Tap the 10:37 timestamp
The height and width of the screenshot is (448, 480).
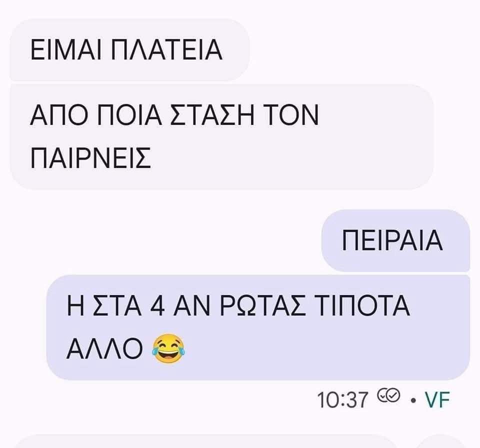[x=342, y=400]
